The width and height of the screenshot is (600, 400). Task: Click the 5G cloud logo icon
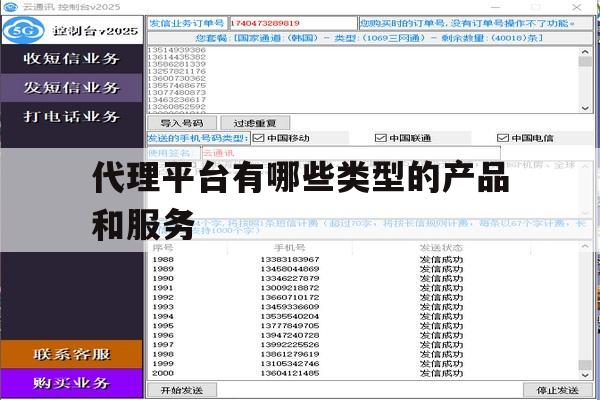tap(23, 30)
